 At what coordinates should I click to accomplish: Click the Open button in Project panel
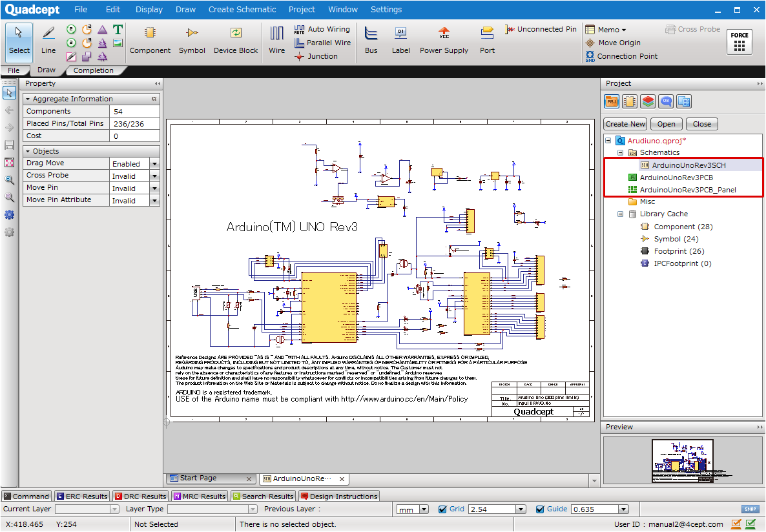click(666, 124)
